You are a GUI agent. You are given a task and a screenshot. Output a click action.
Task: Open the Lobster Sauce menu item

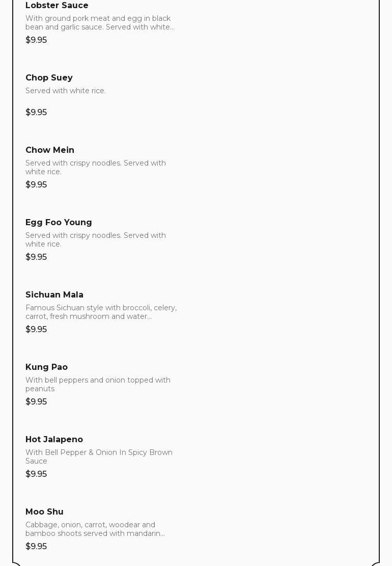pos(57,6)
